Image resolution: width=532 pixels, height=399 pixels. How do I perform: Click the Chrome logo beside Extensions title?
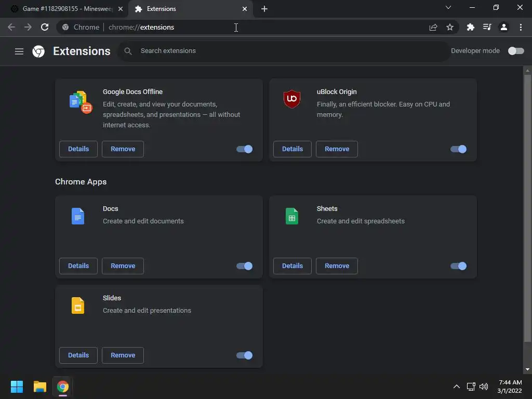coord(38,51)
